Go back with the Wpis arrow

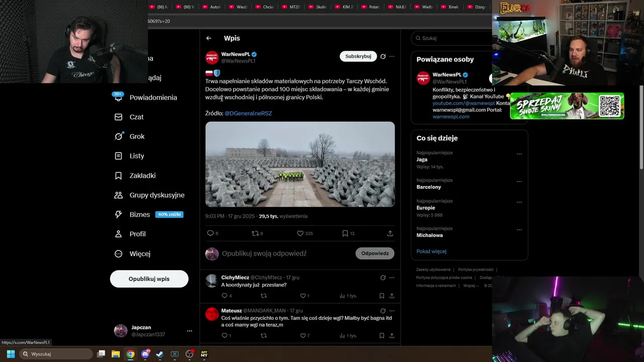point(209,38)
